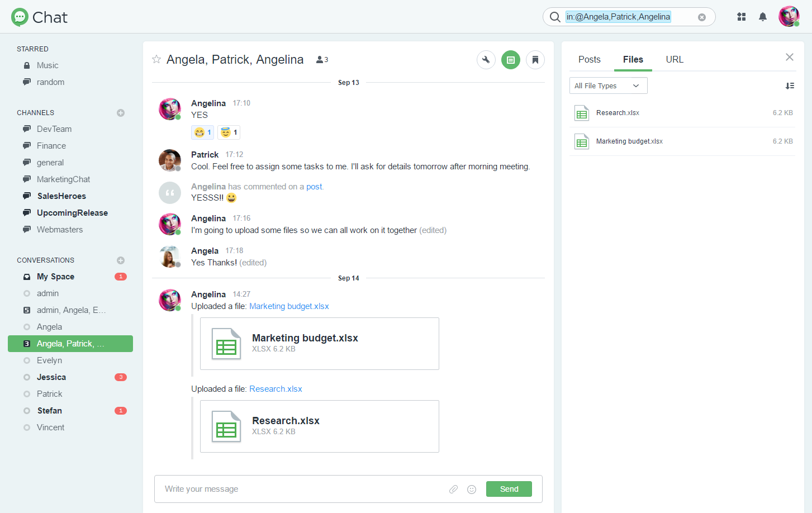Add a new channel with plus icon
The image size is (812, 513).
click(x=121, y=113)
